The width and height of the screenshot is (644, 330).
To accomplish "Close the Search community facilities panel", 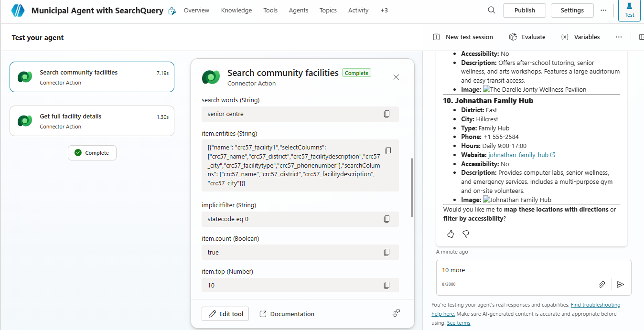I will click(x=396, y=77).
